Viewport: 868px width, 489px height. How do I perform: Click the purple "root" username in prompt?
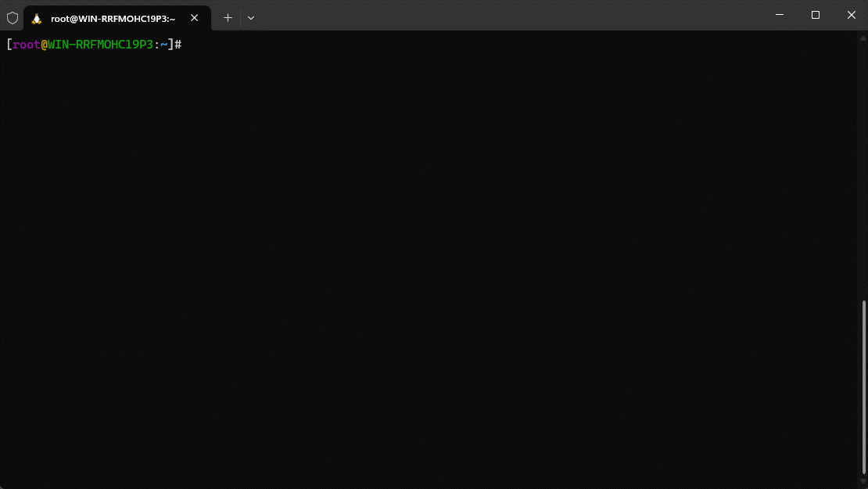[x=26, y=45]
